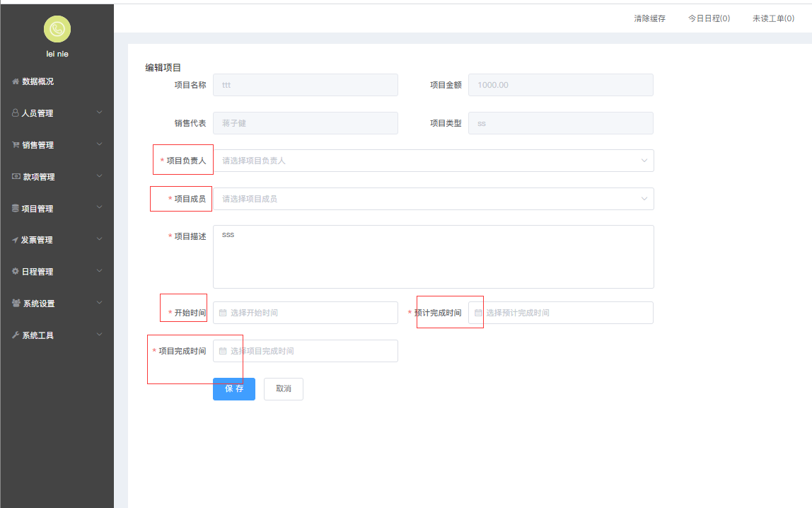Expand the 人员管理 sidebar chevron
This screenshot has width=812, height=508.
point(100,112)
